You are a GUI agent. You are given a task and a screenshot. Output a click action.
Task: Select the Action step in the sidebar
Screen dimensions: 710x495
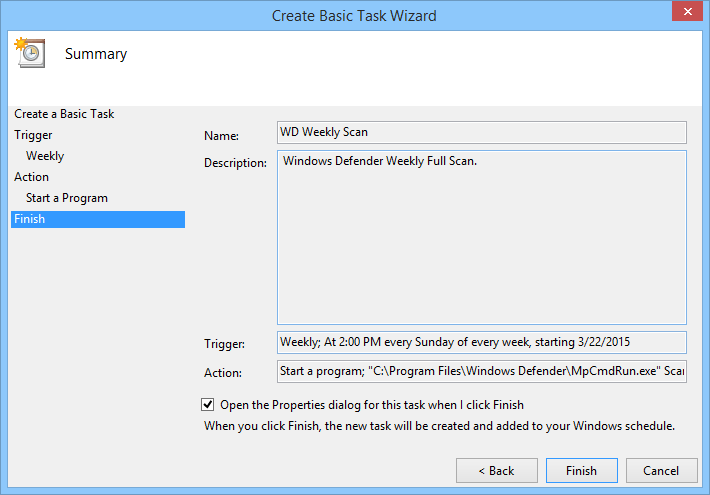click(x=31, y=177)
